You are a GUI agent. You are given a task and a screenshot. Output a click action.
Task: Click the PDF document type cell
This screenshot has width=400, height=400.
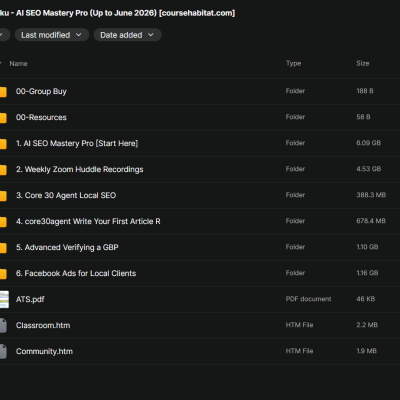pos(308,299)
